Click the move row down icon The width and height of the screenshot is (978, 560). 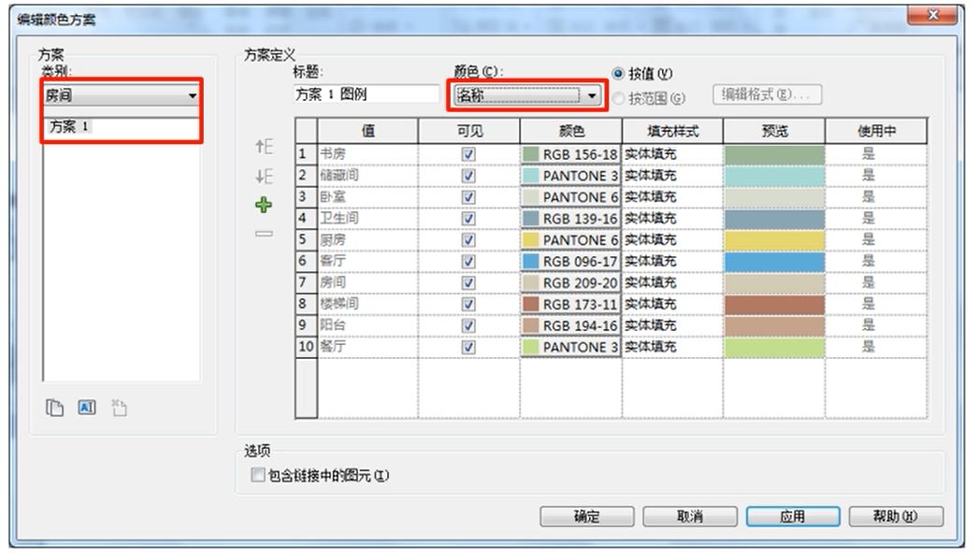[265, 177]
